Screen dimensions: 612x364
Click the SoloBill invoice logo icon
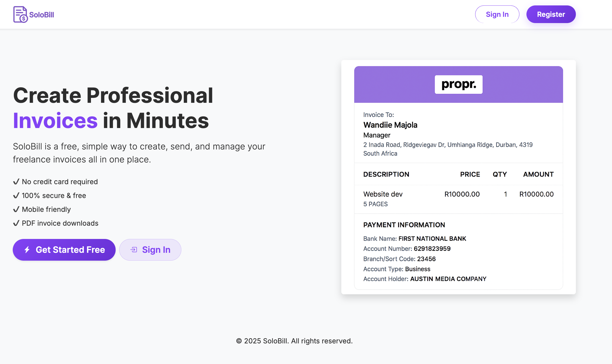pos(20,14)
